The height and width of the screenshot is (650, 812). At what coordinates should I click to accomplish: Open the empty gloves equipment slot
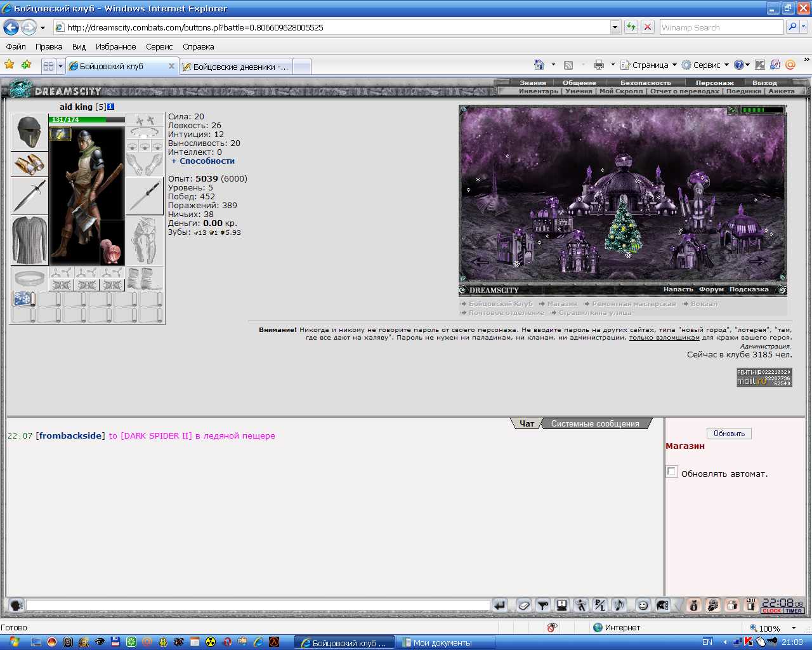click(145, 164)
